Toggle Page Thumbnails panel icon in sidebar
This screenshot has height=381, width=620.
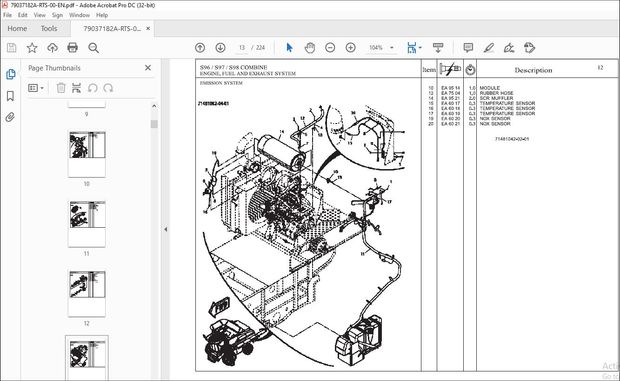10,74
